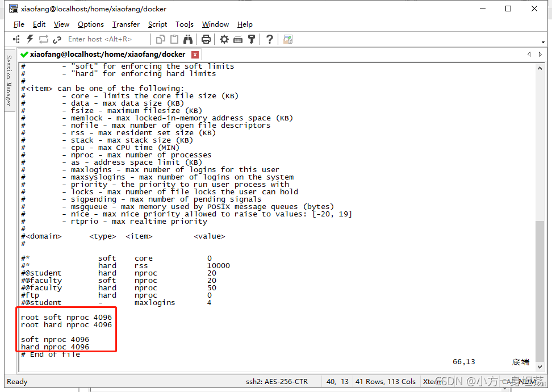Open the Tools menu
The width and height of the screenshot is (552, 392).
[185, 24]
